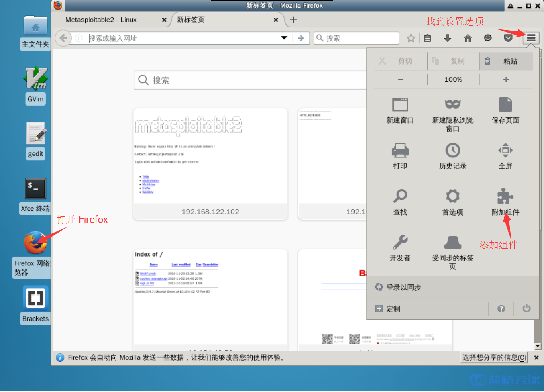Click the 剪切 cut button
Screen dimensions: 544x392
(401, 61)
